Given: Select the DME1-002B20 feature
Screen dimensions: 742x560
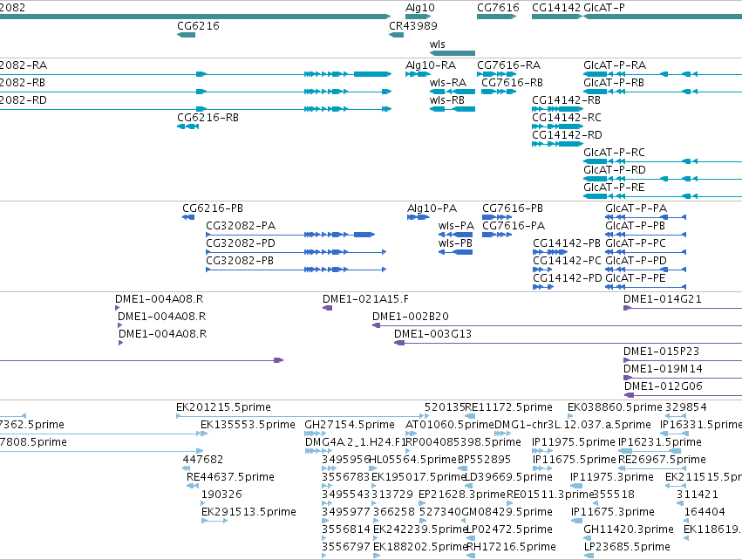Looking at the screenshot, I should (411, 318).
